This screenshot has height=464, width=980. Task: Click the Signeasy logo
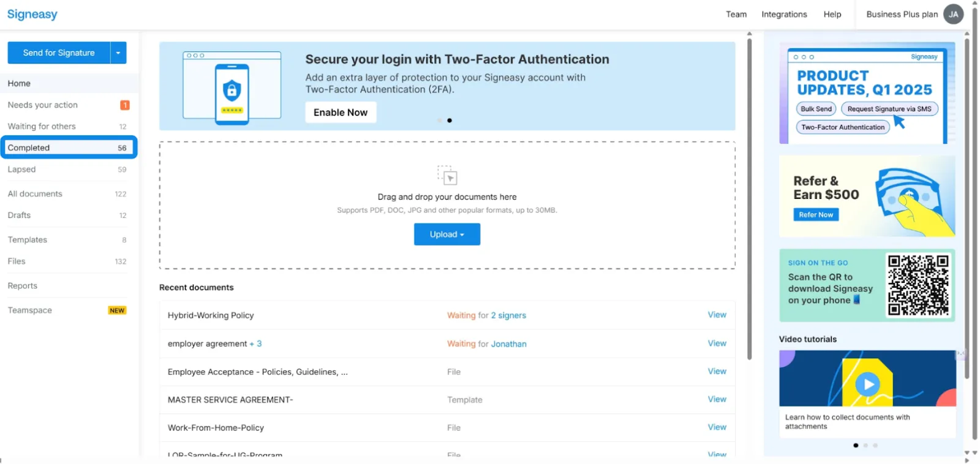point(32,14)
